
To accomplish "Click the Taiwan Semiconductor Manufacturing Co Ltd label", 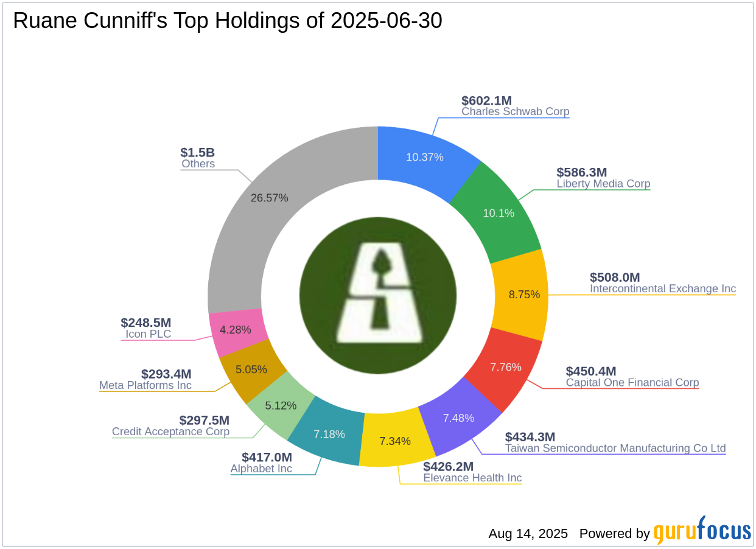I will click(x=615, y=449).
